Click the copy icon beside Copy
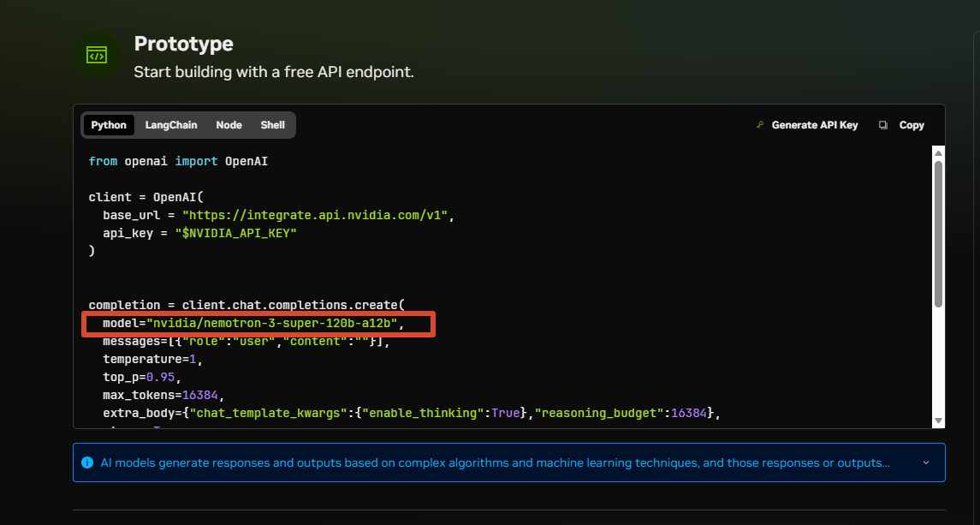 point(883,125)
